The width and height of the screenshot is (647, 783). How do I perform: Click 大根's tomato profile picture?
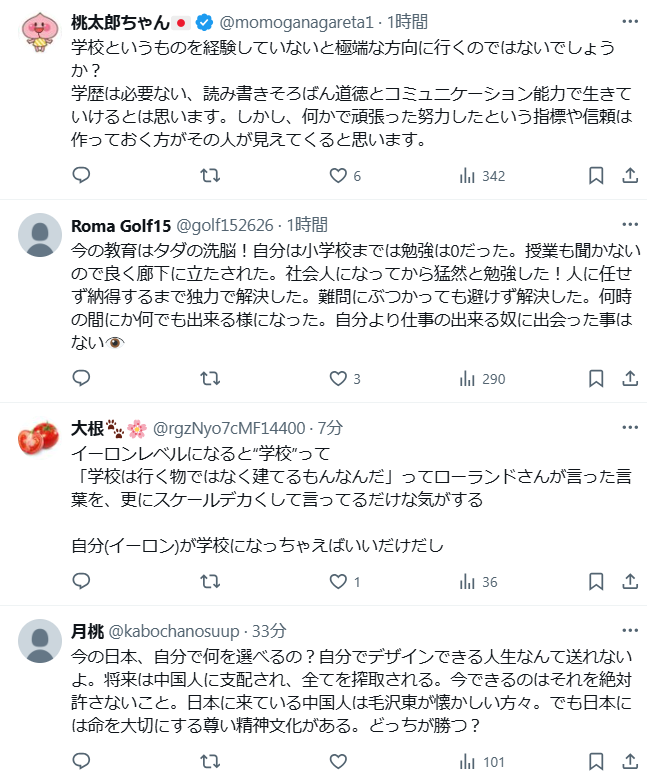[40, 439]
